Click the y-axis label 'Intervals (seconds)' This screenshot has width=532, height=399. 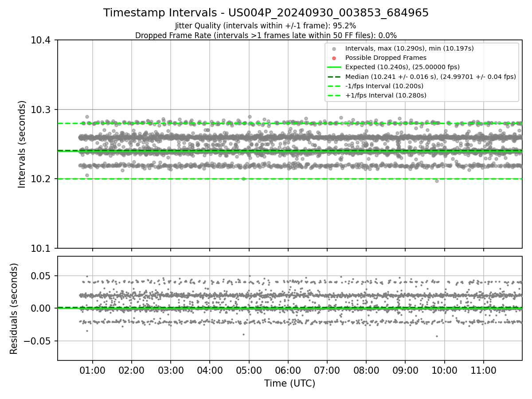tap(22, 144)
